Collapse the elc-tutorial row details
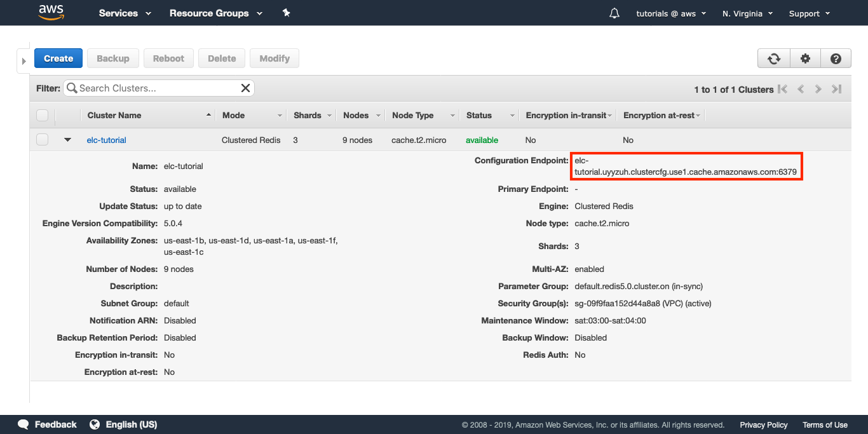 click(68, 140)
